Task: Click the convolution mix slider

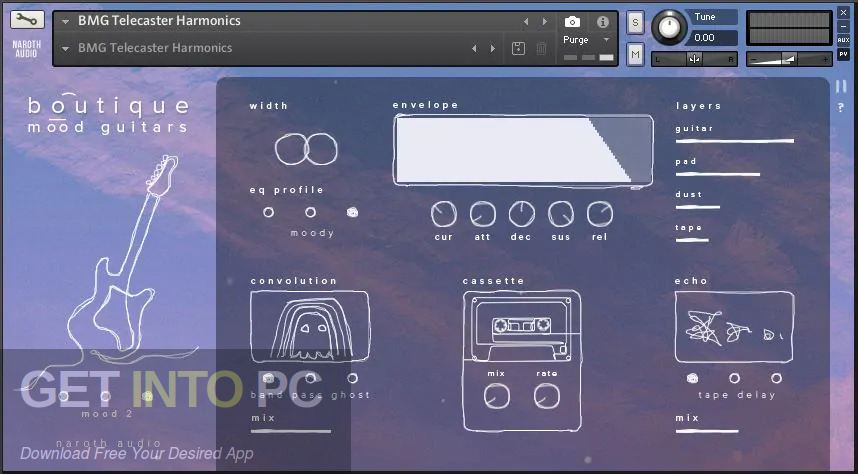Action: coord(291,431)
